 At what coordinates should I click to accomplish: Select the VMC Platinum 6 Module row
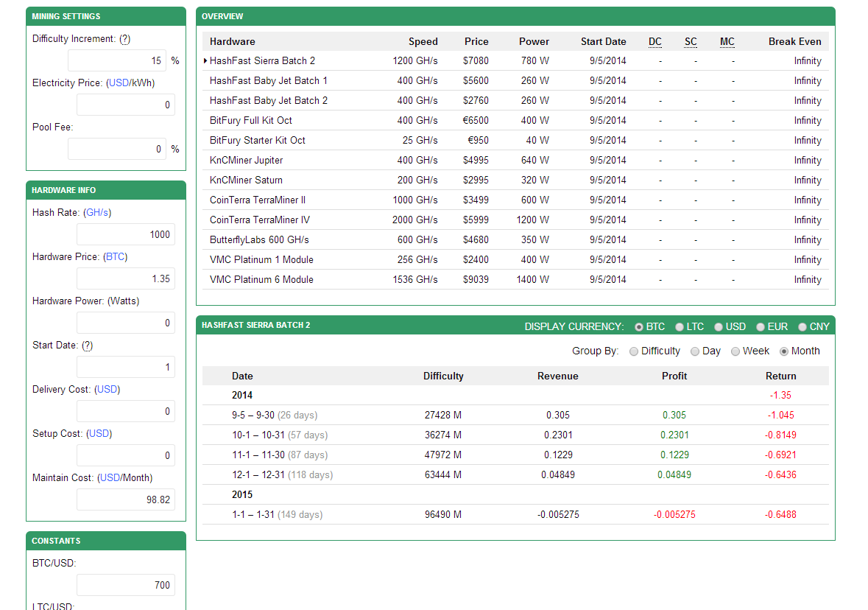515,280
